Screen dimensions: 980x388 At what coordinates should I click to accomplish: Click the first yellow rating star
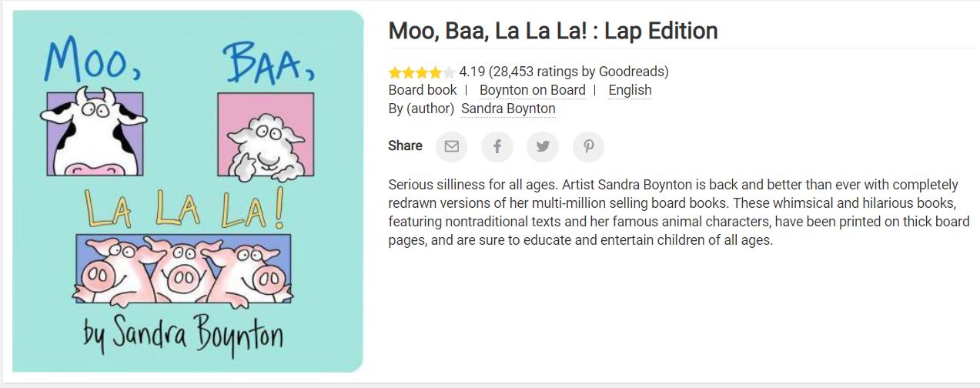[395, 72]
